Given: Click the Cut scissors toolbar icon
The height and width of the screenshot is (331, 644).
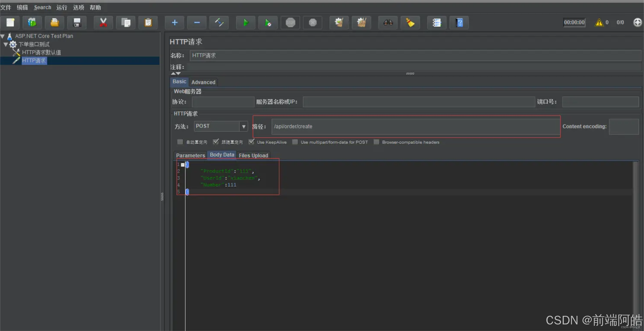Looking at the screenshot, I should point(103,23).
